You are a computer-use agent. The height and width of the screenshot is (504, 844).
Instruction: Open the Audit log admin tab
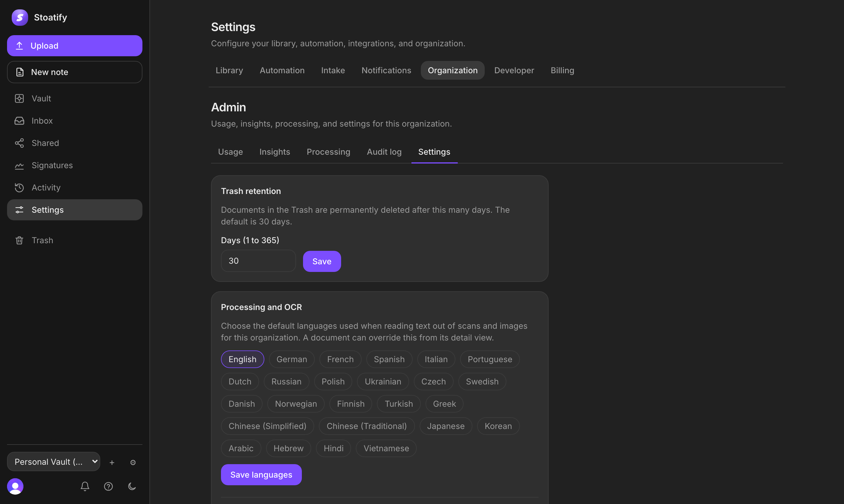[x=384, y=152]
